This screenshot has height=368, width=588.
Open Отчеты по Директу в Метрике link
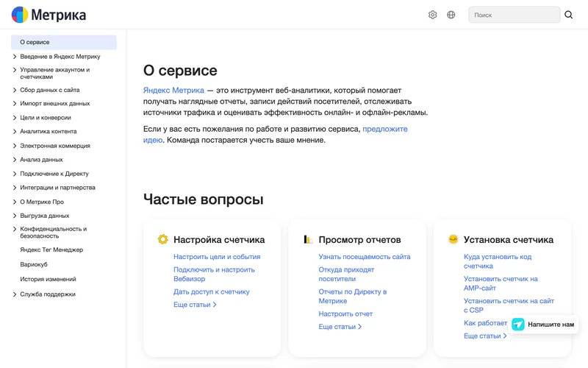(x=353, y=297)
